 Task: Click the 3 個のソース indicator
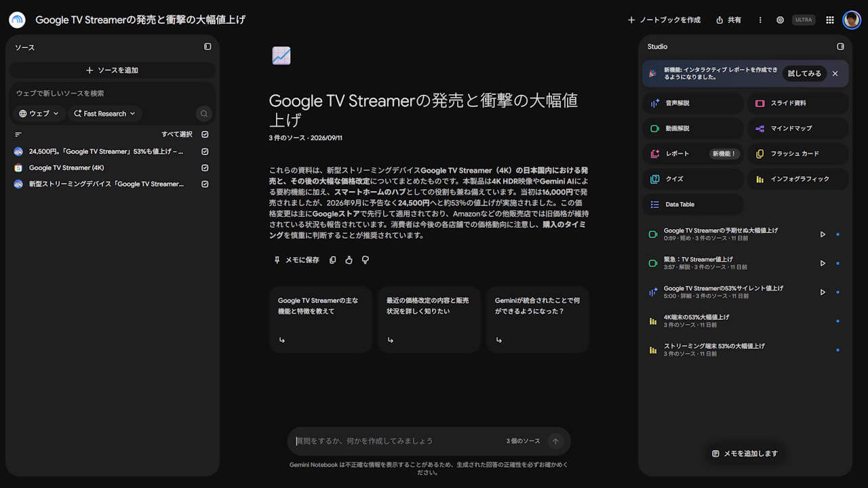(x=523, y=441)
